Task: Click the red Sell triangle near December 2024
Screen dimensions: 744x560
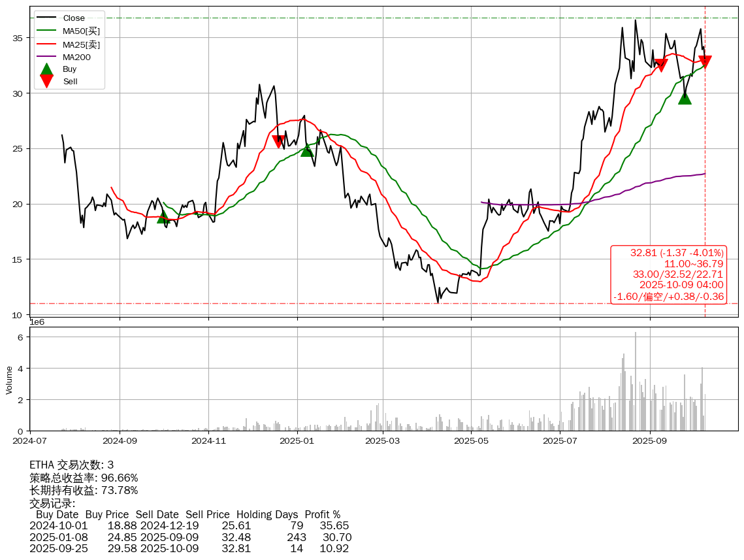Action: 278,142
